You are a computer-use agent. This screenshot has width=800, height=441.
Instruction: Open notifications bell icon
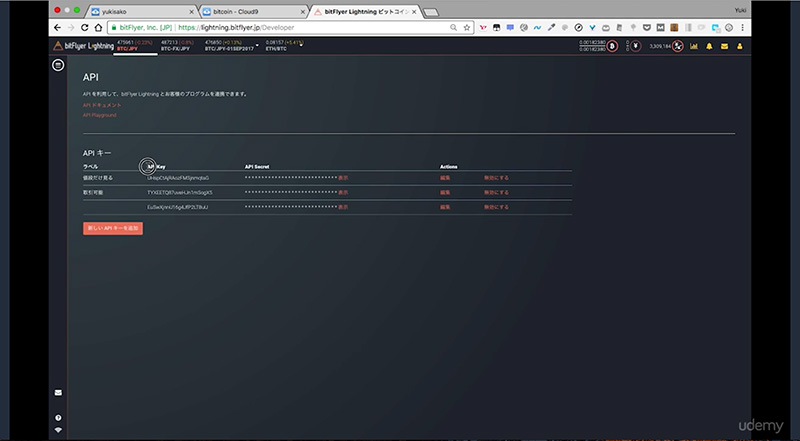tap(709, 46)
